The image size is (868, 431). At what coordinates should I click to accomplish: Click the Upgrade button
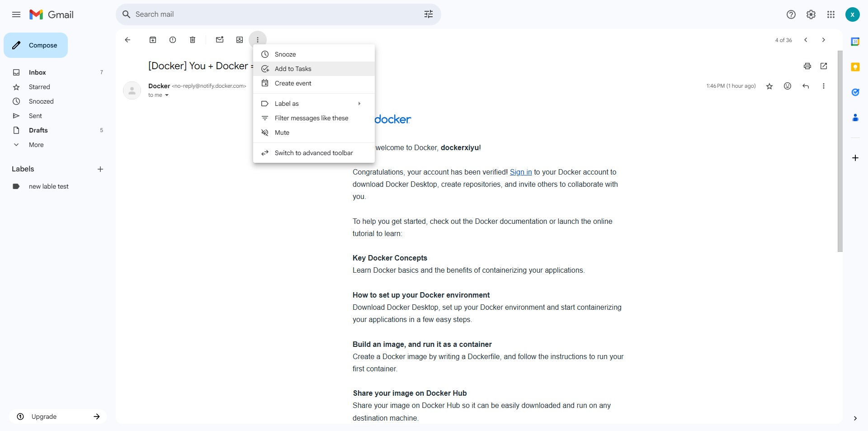click(x=58, y=417)
